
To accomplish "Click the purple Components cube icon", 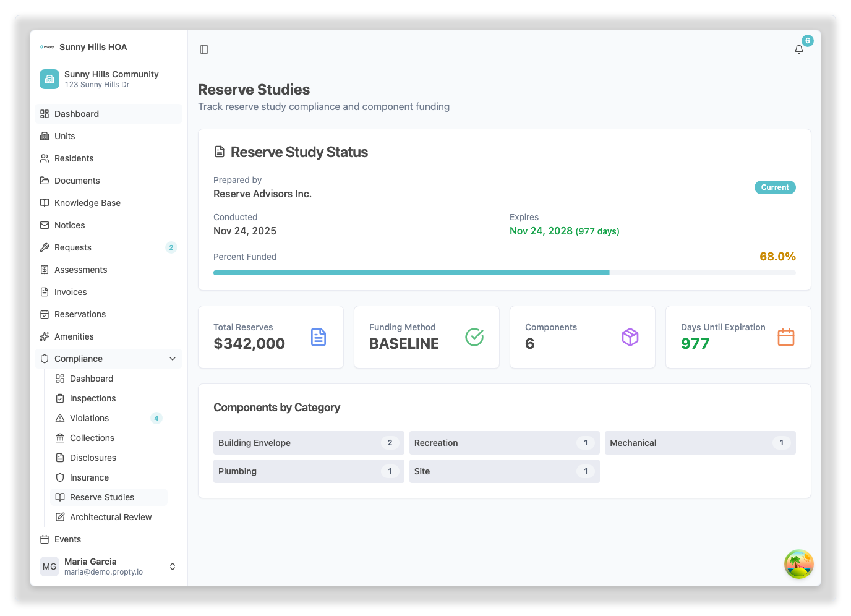I will coord(630,337).
